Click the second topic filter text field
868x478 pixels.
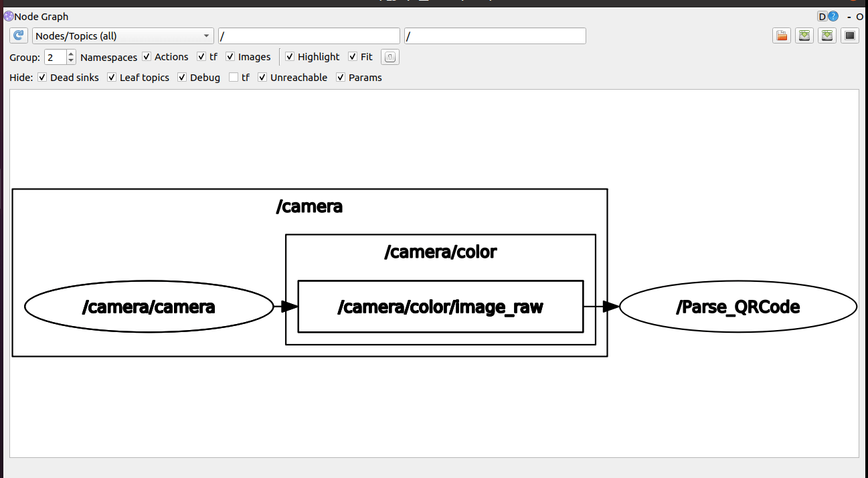(x=495, y=36)
